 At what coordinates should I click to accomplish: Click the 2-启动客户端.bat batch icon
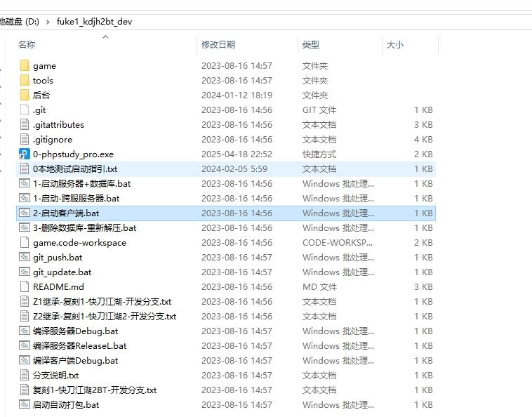tap(25, 213)
